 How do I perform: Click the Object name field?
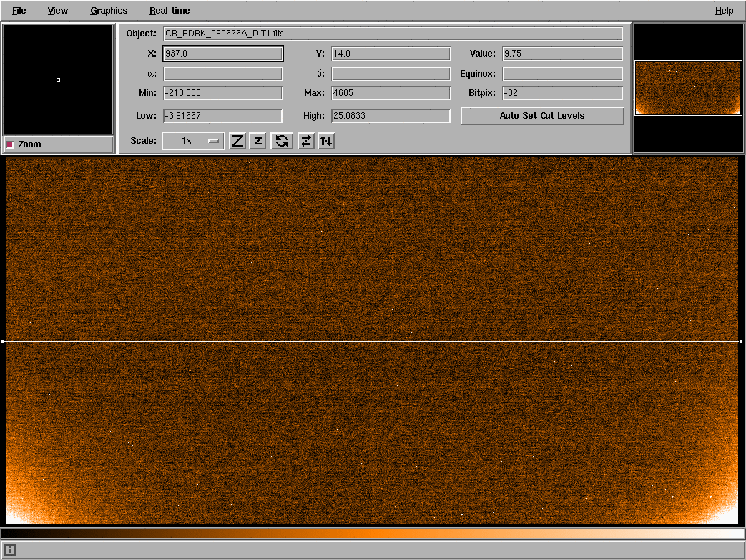pyautogui.click(x=393, y=34)
